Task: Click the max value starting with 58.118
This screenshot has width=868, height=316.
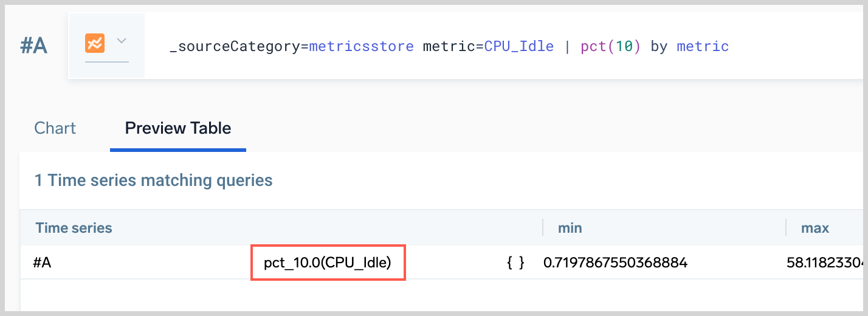Action: tap(824, 263)
